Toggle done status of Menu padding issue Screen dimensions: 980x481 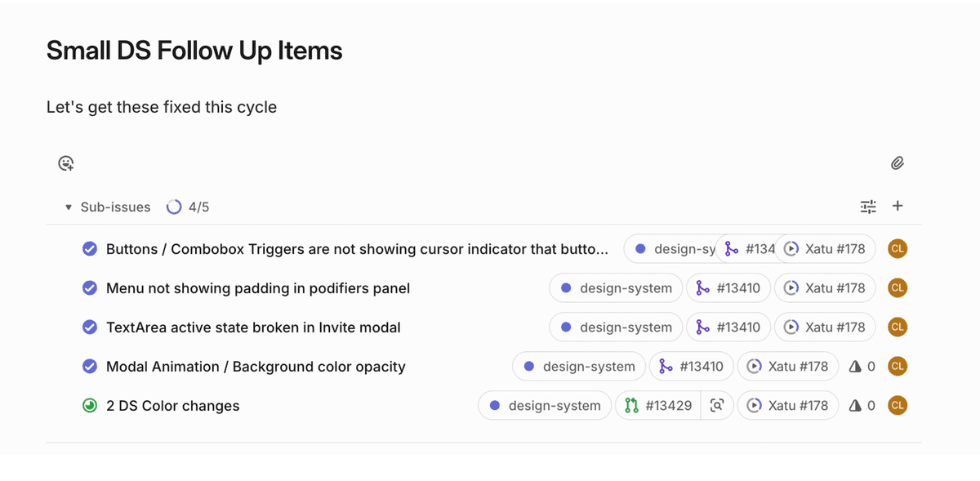[x=90, y=288]
